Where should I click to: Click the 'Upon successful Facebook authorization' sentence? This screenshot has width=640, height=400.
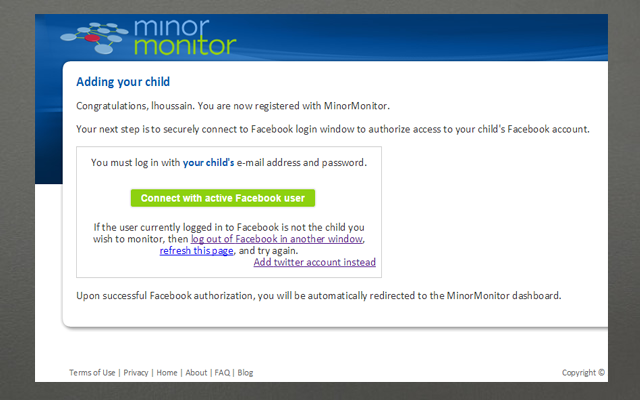(x=319, y=296)
